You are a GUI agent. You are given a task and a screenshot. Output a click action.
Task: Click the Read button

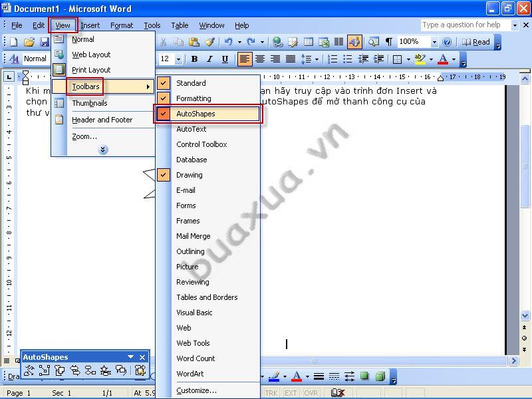point(476,42)
